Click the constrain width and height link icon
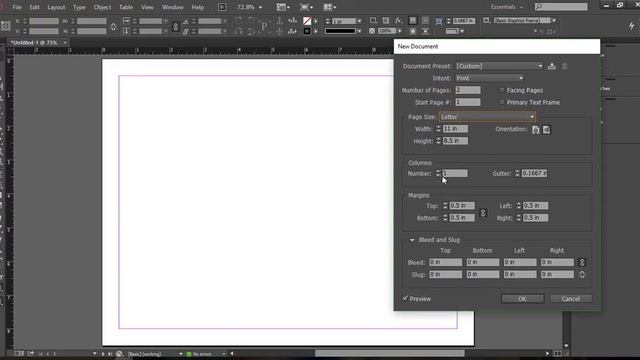 point(113,27)
